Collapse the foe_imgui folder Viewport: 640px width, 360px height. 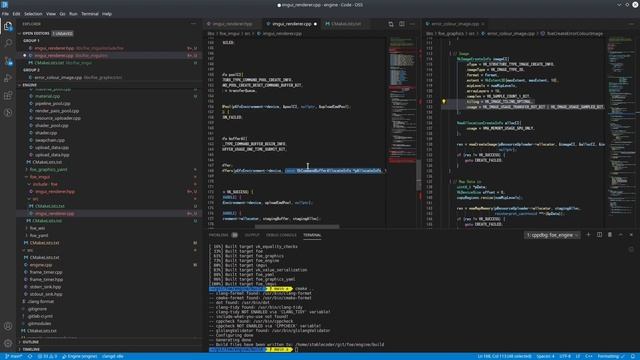click(x=40, y=177)
